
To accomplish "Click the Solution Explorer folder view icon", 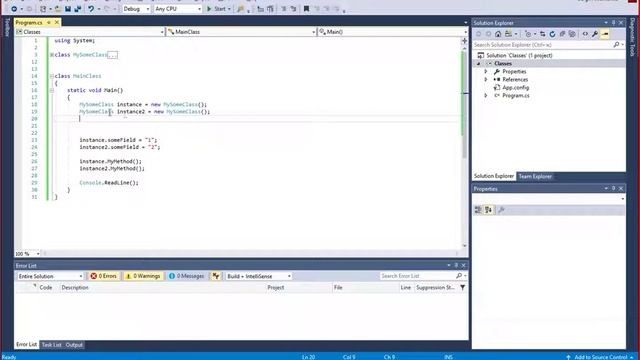I will click(508, 34).
